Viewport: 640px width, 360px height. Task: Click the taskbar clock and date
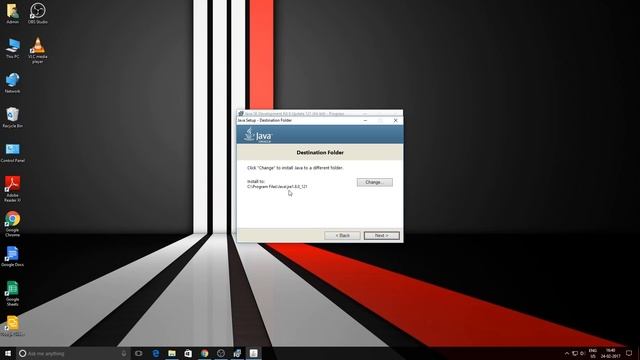click(611, 353)
